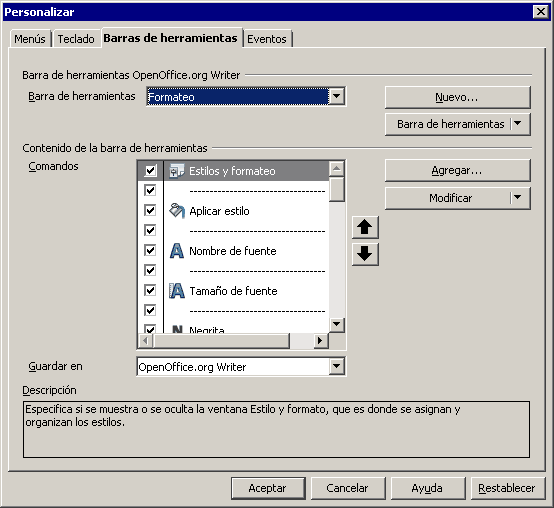This screenshot has width=554, height=508.
Task: Toggle the Negrita checkbox
Action: (150, 329)
